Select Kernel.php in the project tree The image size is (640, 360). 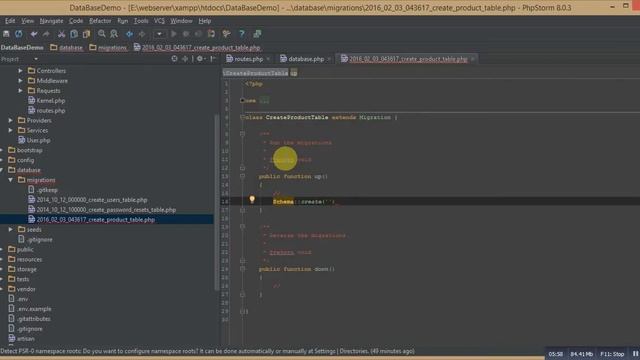click(x=47, y=100)
